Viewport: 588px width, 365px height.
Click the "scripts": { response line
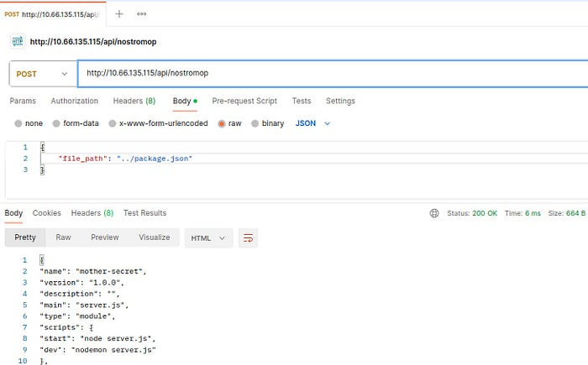(66, 327)
